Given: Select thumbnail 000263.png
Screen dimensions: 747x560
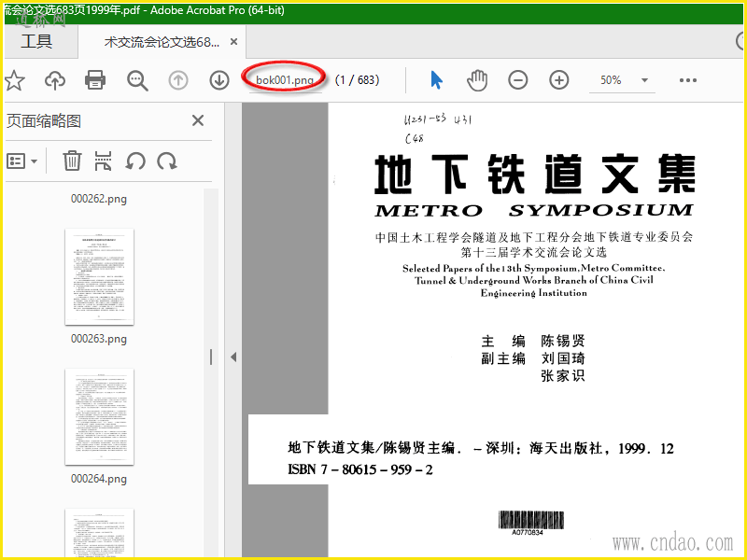Looking at the screenshot, I should pyautogui.click(x=100, y=276).
